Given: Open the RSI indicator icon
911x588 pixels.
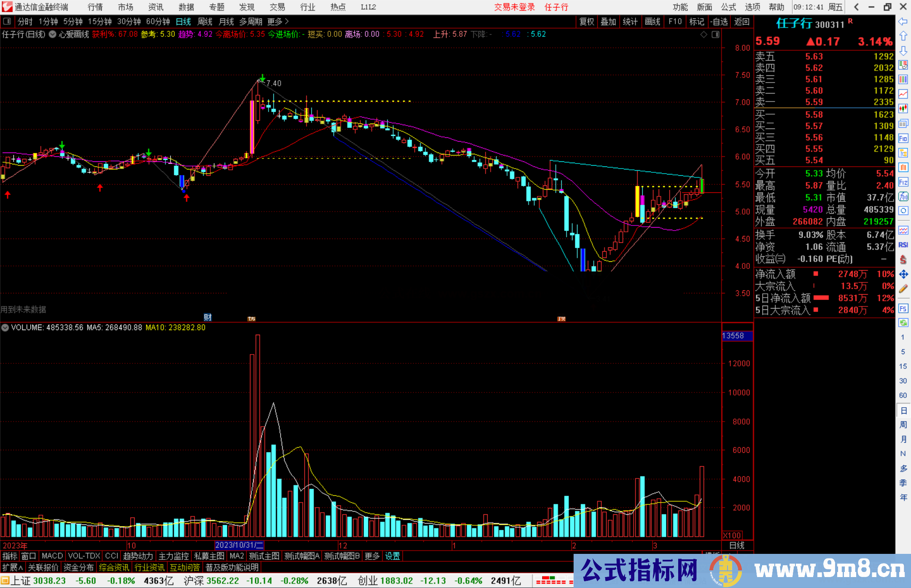Looking at the screenshot, I should click(903, 245).
